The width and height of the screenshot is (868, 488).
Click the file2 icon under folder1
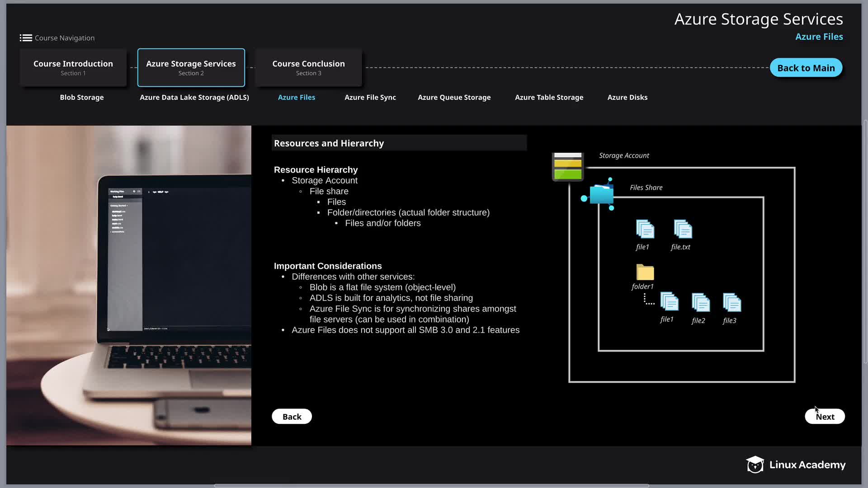click(700, 303)
